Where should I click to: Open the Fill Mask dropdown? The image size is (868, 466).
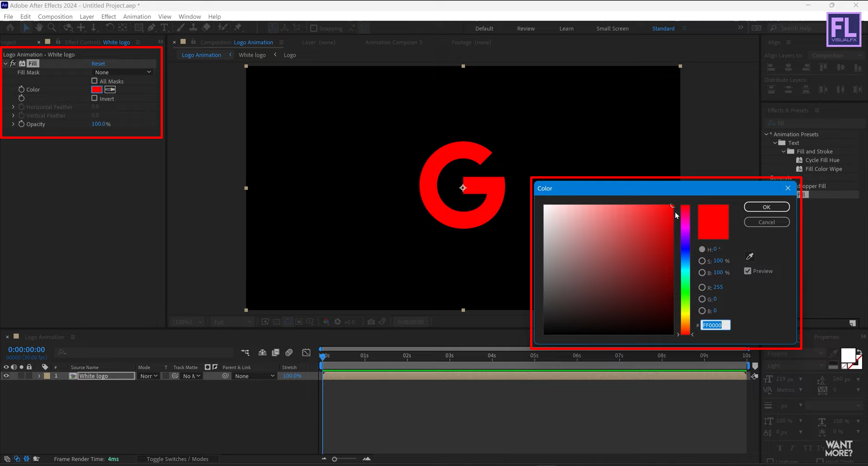click(x=123, y=72)
